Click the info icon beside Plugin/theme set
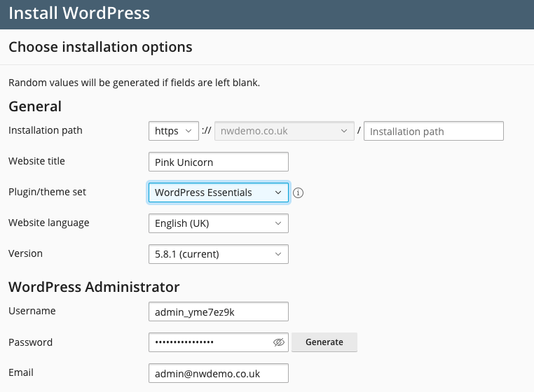Screen dimensions: 534x392 pos(298,192)
